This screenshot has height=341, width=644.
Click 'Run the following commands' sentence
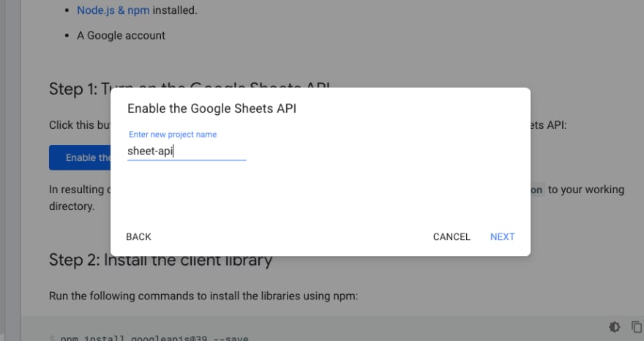(x=203, y=296)
